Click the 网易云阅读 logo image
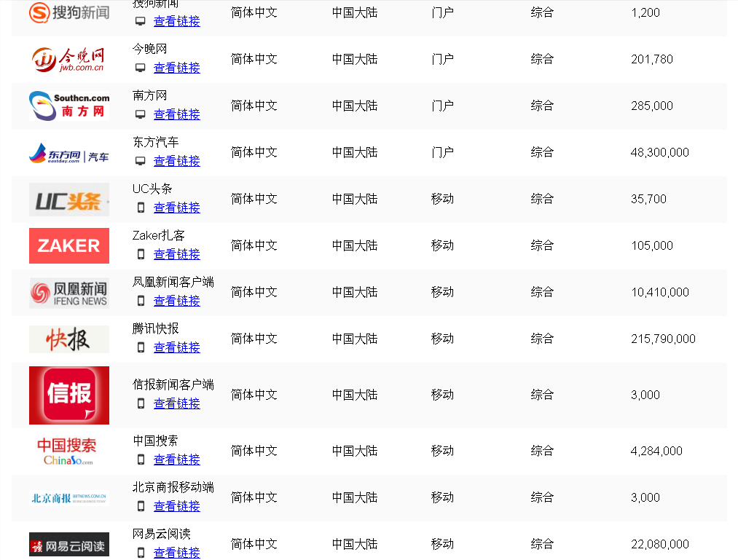 (69, 545)
